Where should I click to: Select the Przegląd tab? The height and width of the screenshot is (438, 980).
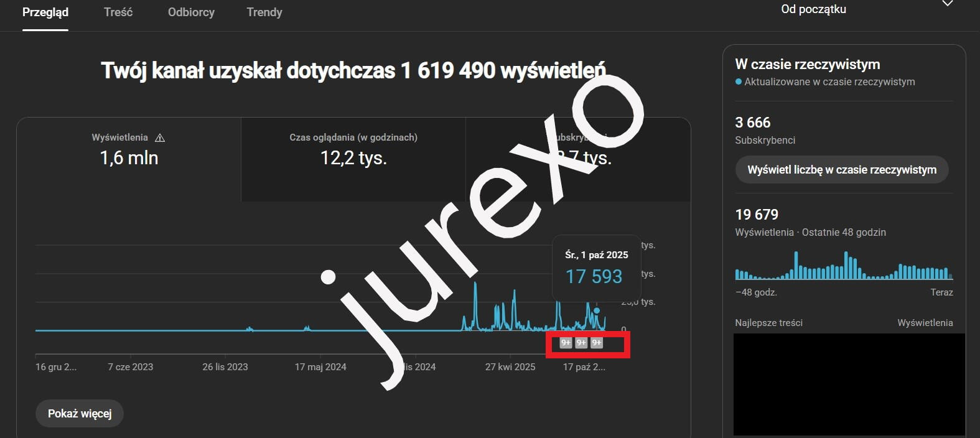(x=45, y=12)
